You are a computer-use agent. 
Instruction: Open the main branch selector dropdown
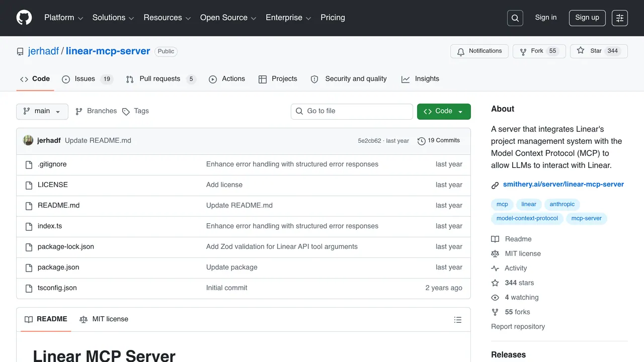(42, 111)
